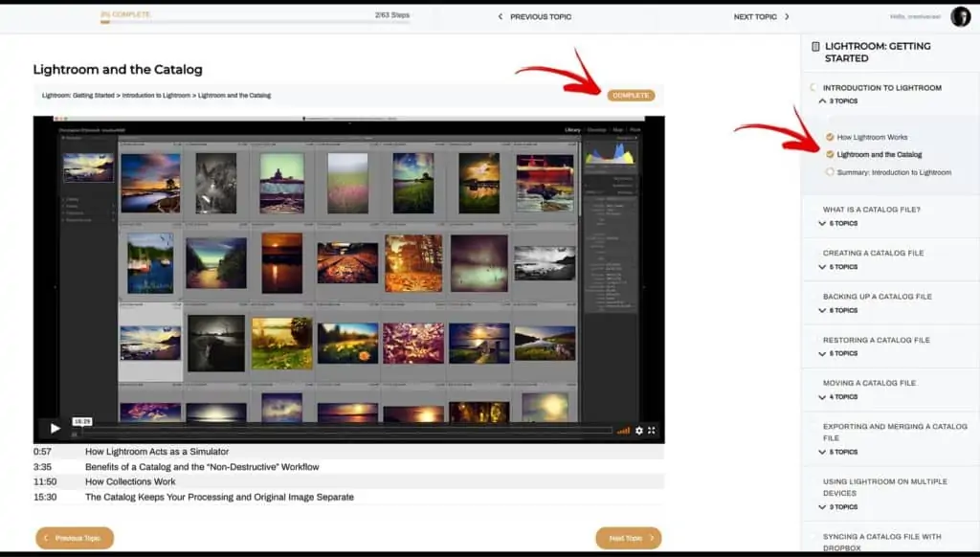Viewport: 980px width, 557px height.
Task: Open the video player settings gear
Action: pos(638,431)
